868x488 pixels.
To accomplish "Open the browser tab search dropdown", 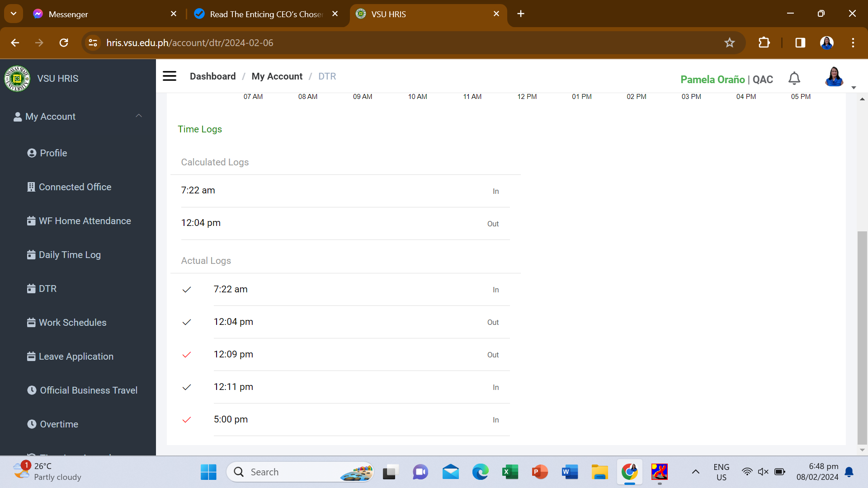I will [14, 14].
